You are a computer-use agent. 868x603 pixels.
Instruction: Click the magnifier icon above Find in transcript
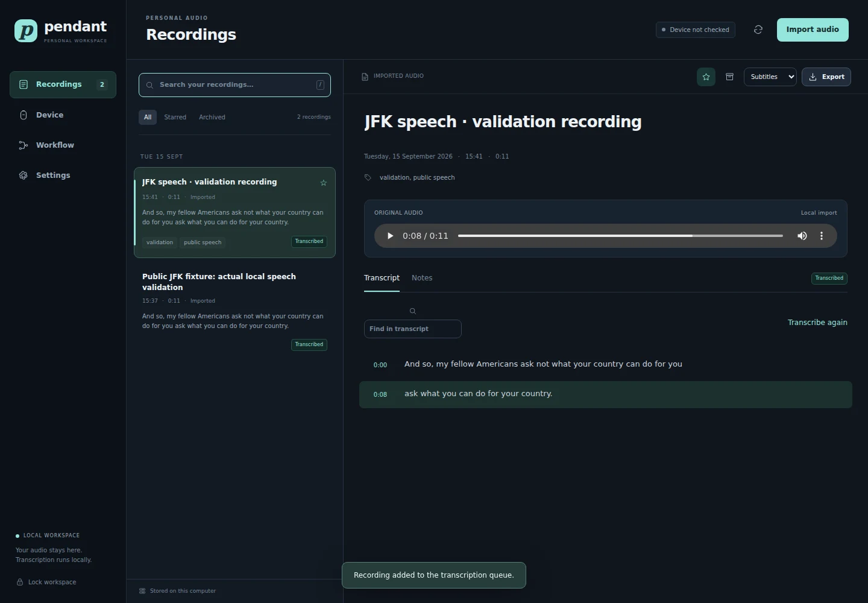point(413,311)
